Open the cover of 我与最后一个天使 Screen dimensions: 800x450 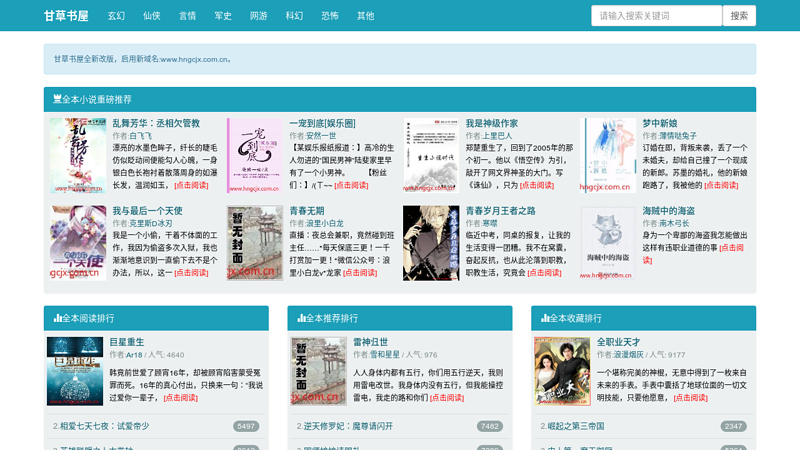(x=78, y=243)
